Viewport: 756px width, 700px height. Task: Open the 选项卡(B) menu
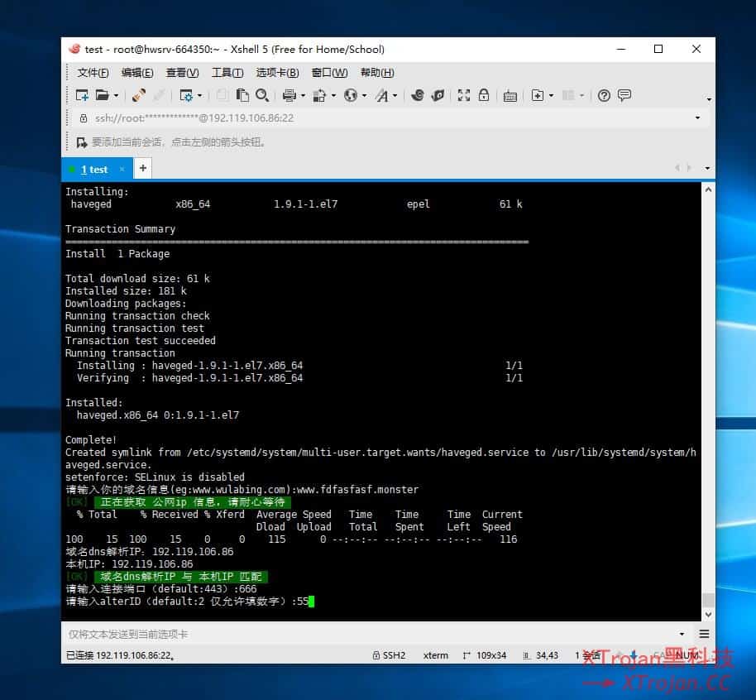click(277, 73)
